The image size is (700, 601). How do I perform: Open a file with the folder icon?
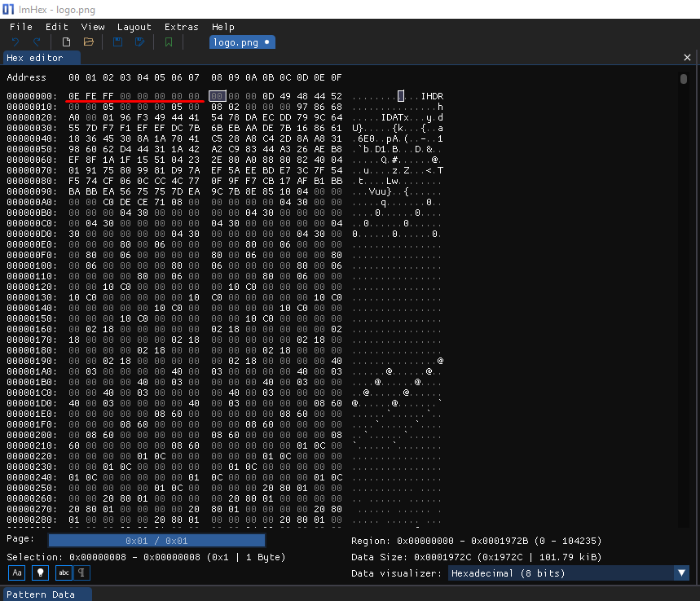(89, 42)
